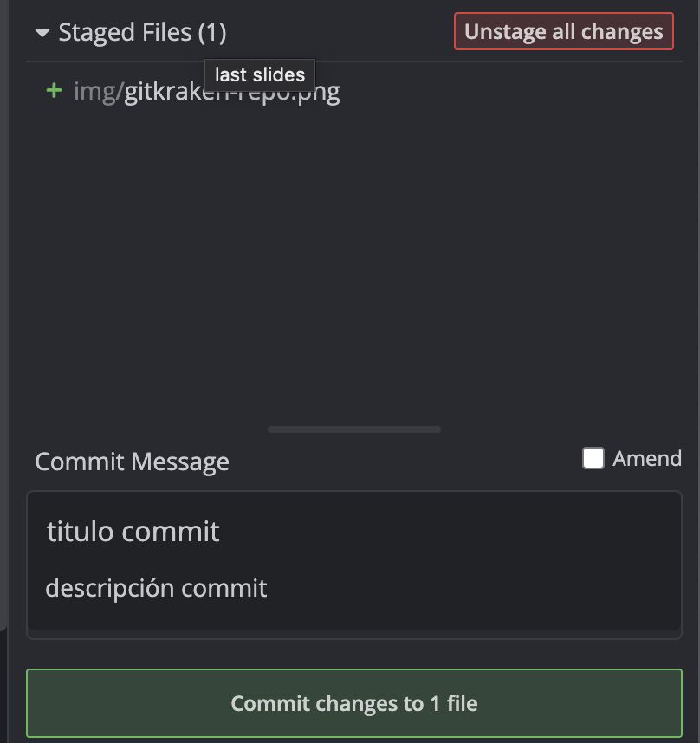Click the left panel edge divider
Screen dimensions: 700x743
(x=3, y=346)
